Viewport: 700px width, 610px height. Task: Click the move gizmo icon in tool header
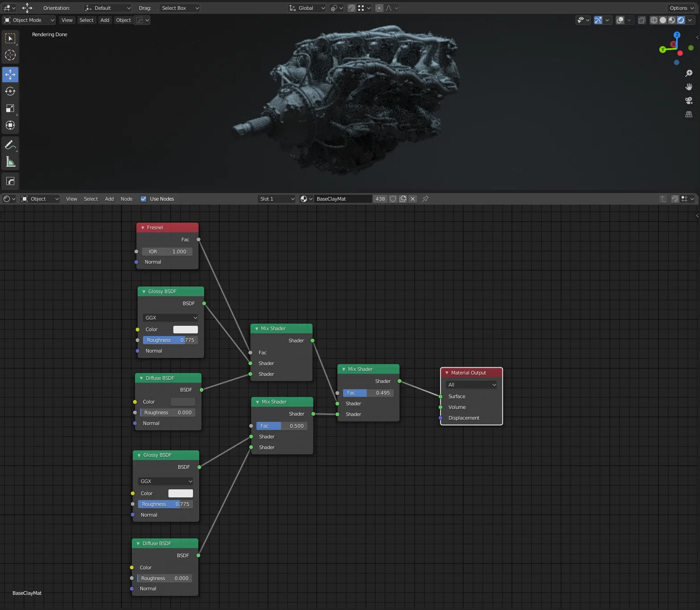point(27,8)
